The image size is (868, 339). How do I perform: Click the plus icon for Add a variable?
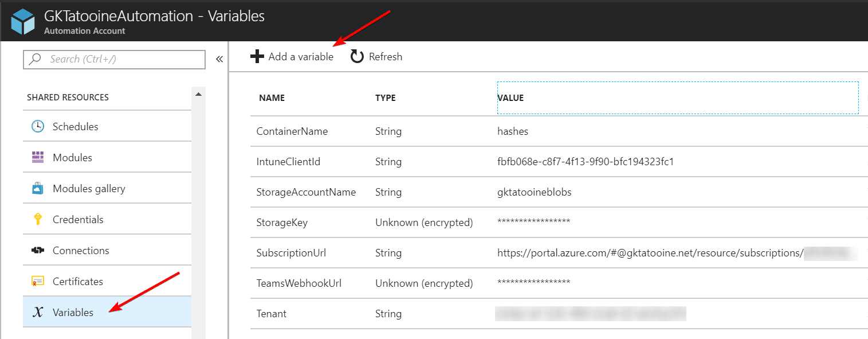point(257,56)
